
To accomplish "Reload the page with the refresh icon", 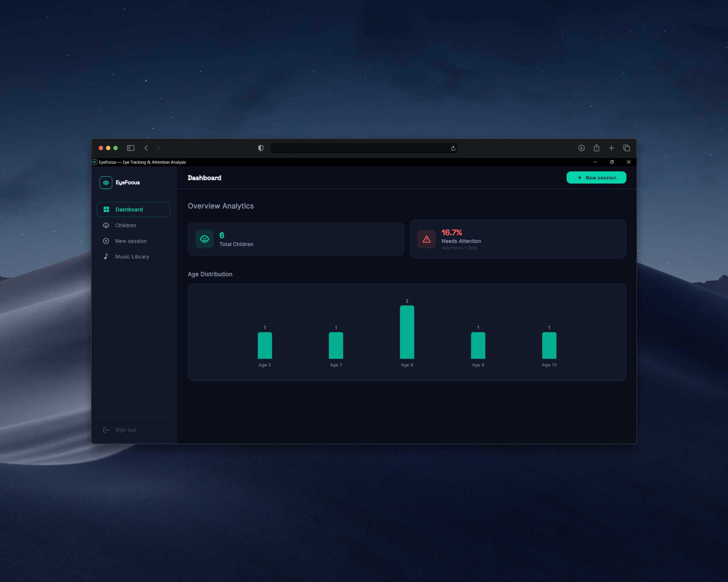I will click(x=453, y=148).
